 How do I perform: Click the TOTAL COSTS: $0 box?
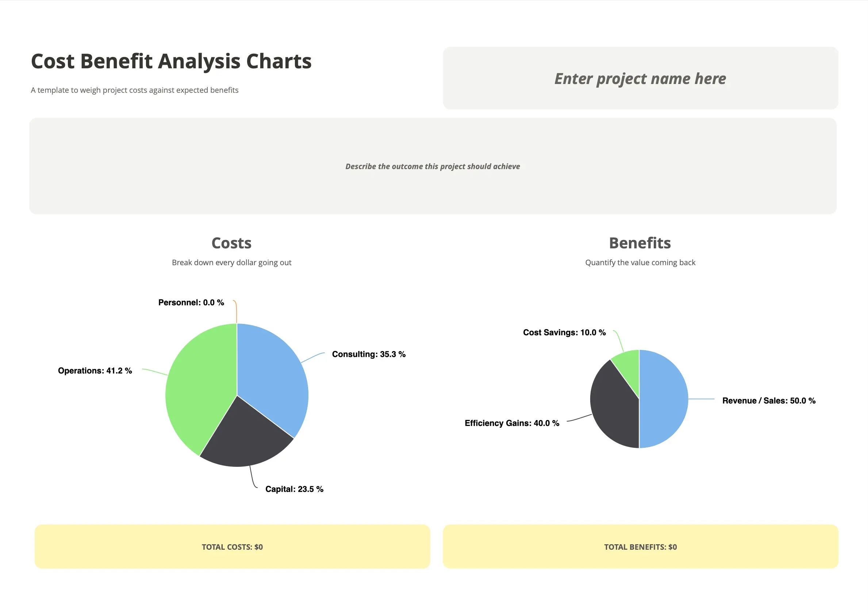click(x=233, y=546)
